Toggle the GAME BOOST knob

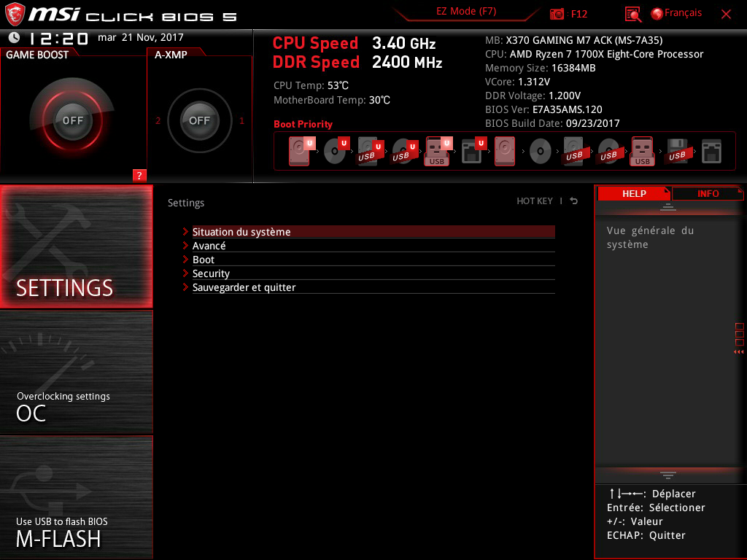point(72,120)
